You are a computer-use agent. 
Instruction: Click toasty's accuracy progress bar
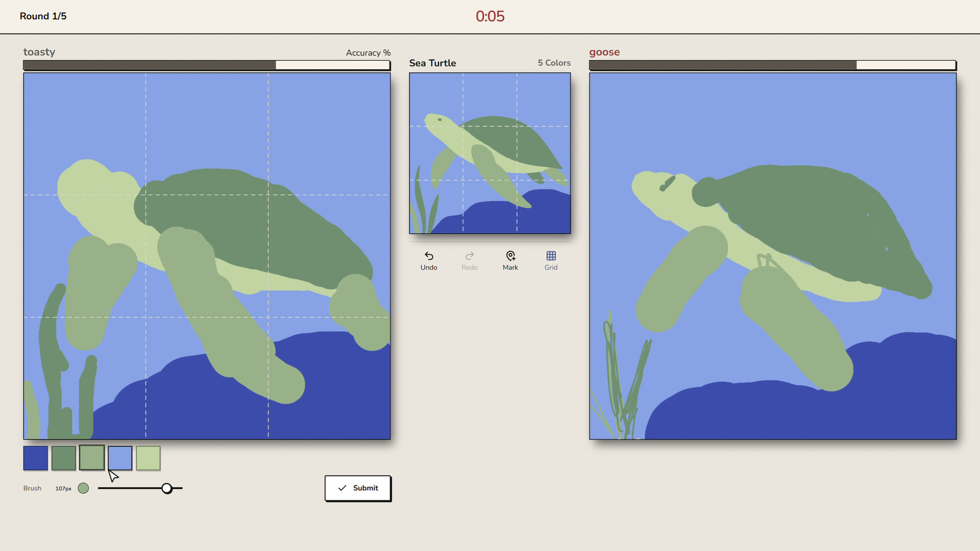[207, 65]
